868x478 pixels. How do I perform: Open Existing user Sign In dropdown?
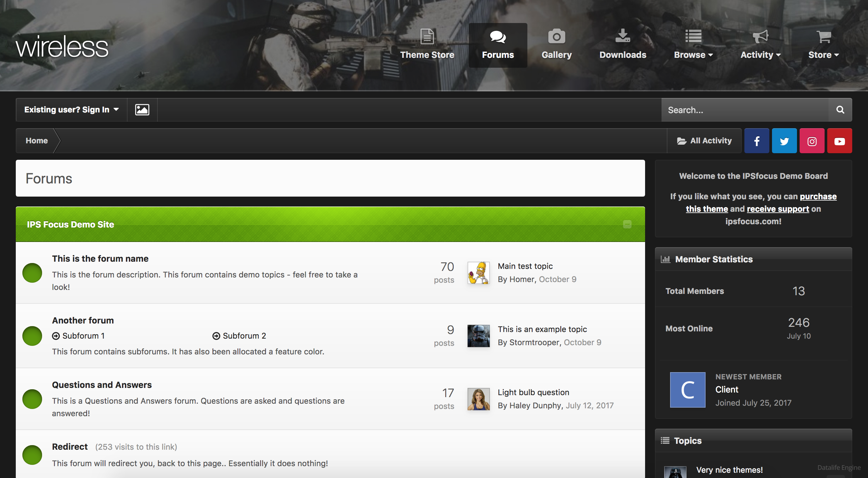71,110
